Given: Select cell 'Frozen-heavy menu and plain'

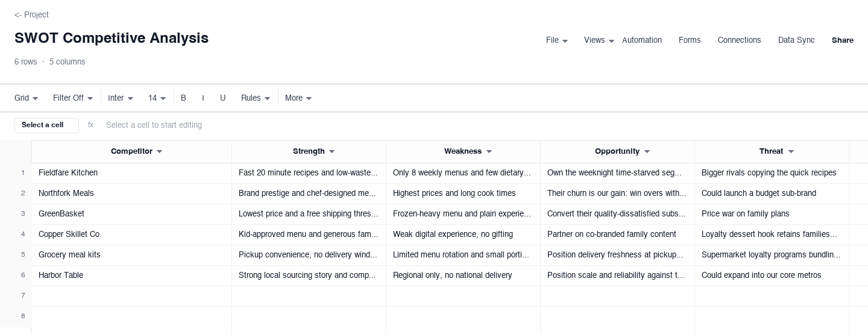Looking at the screenshot, I should (x=463, y=214).
